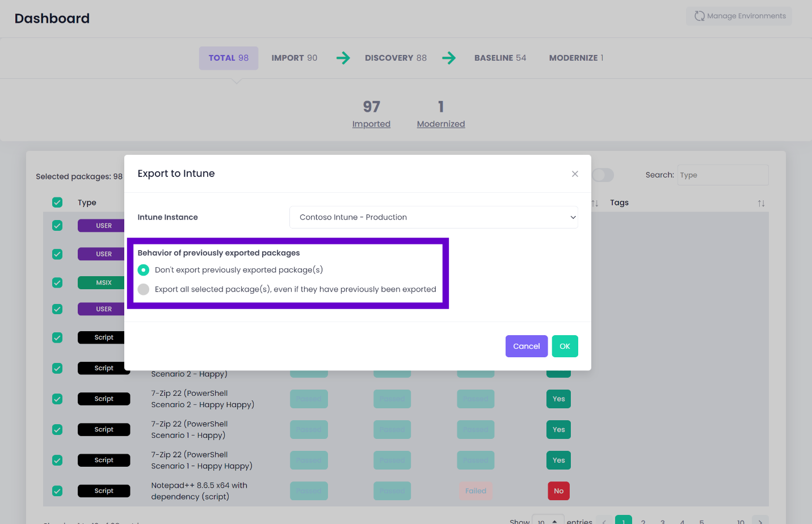Uncheck the select-all packages checkbox

(57, 202)
